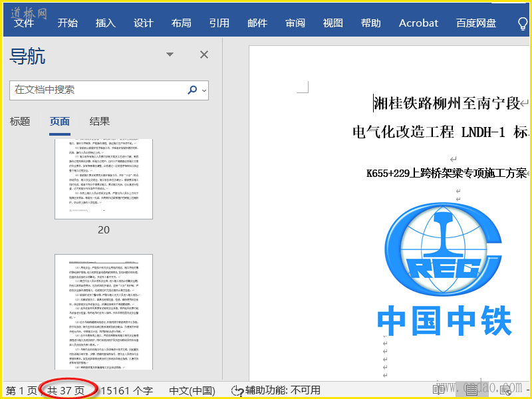532x399 pixels.
Task: Select the page 21 thumbnail below 20
Action: coord(104,312)
